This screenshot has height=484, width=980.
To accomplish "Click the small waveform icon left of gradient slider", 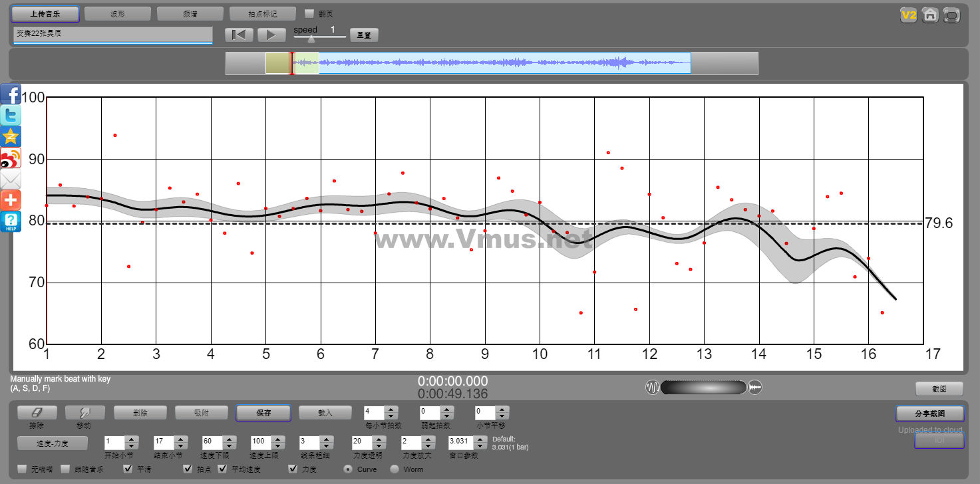I will (653, 387).
